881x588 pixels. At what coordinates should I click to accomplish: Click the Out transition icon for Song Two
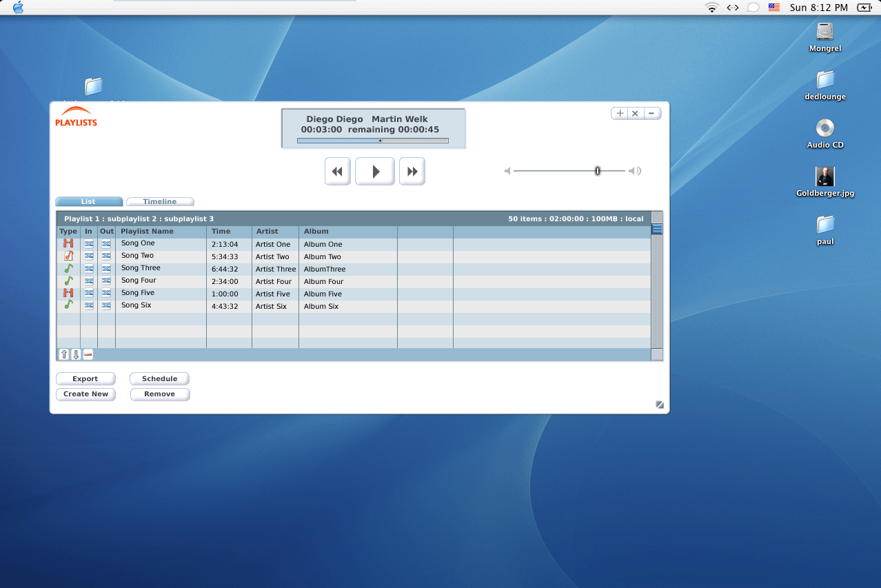click(106, 256)
